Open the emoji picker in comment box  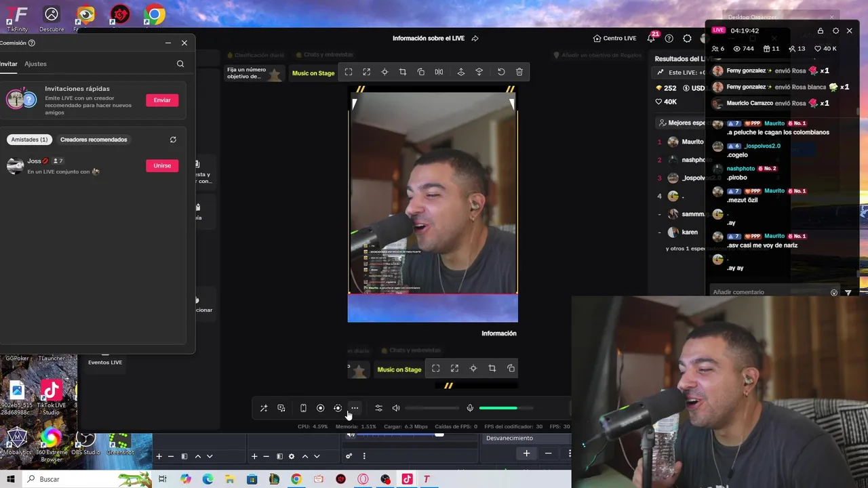pos(834,293)
